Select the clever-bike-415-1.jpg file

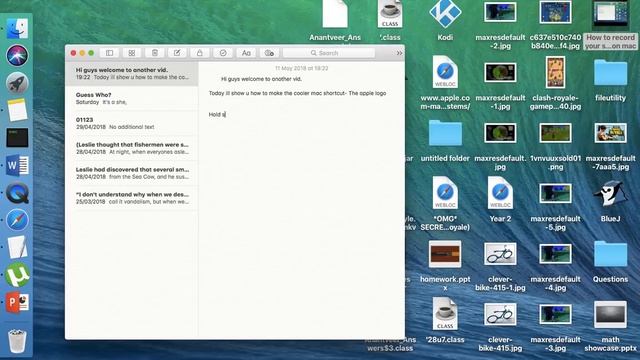[x=500, y=254]
